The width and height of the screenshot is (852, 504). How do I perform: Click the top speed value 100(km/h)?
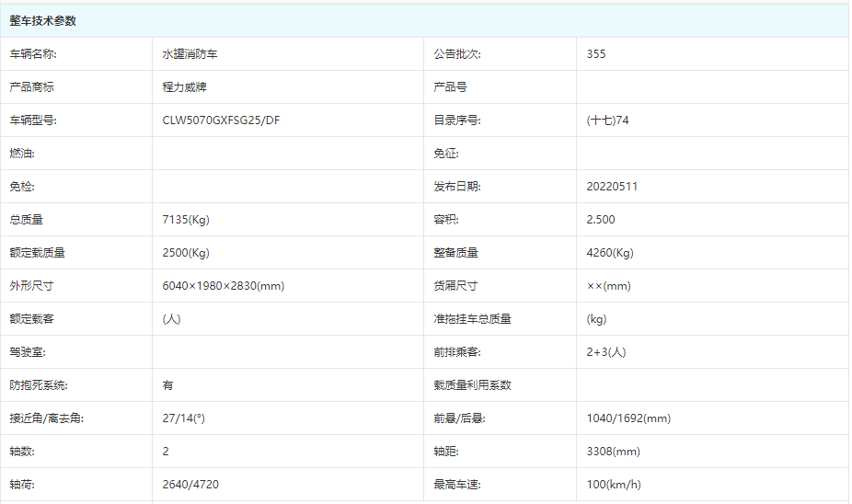pyautogui.click(x=614, y=485)
